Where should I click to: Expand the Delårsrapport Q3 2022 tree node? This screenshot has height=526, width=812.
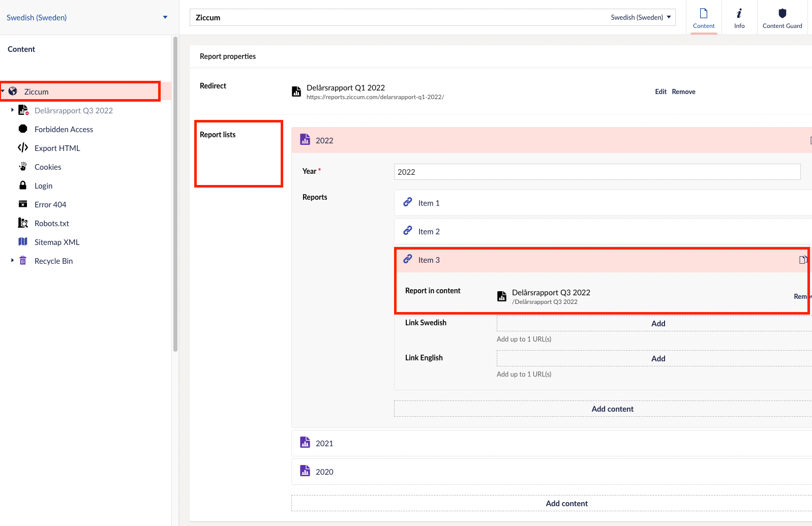coord(12,110)
